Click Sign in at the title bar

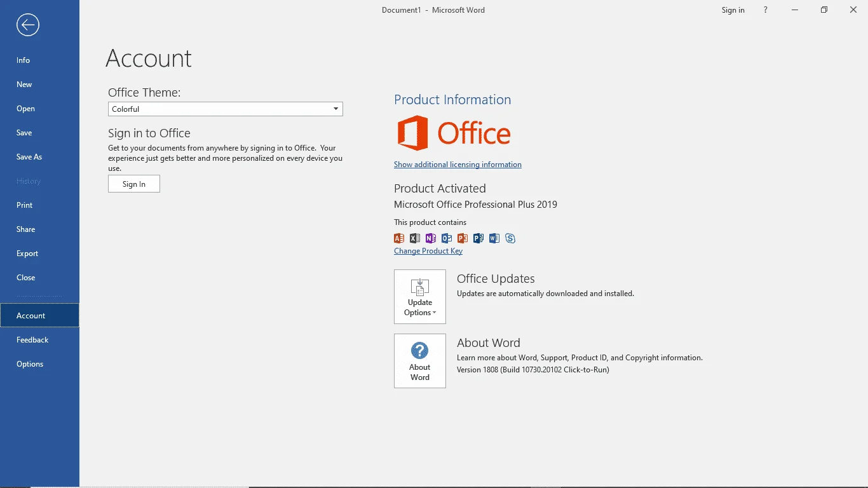(x=733, y=10)
